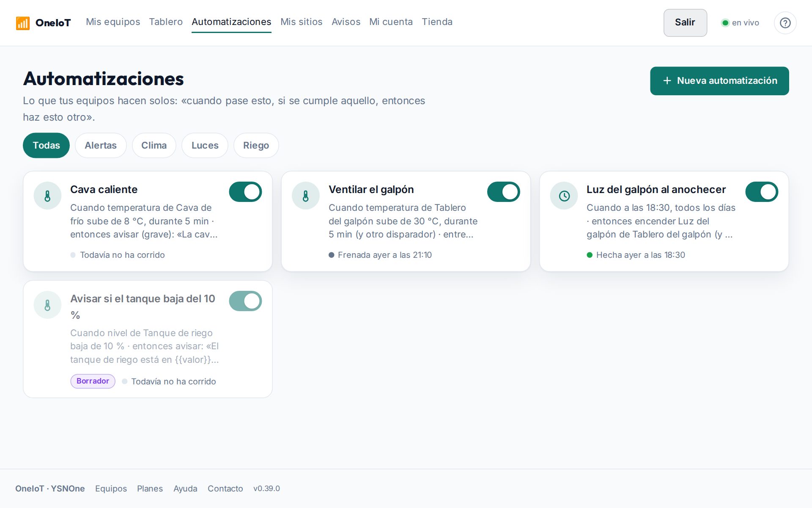Select the Todas filter chip
Screen dimensions: 812x508
click(46, 146)
